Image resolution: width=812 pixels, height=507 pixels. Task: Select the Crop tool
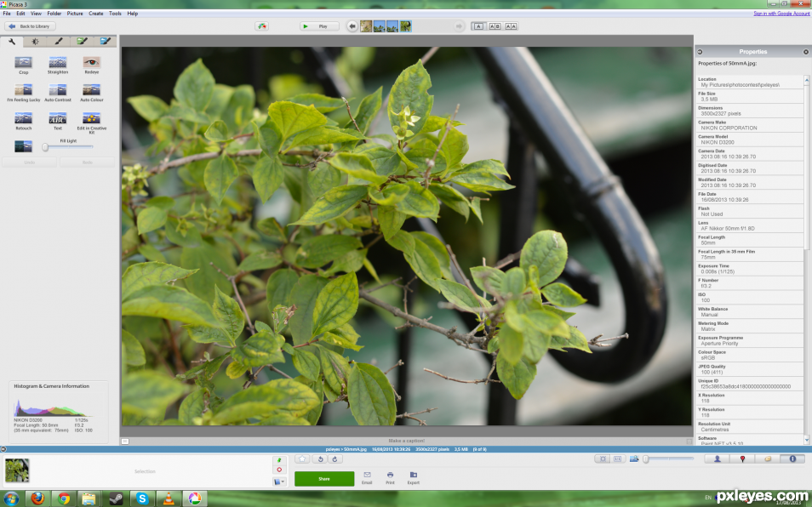pos(23,66)
